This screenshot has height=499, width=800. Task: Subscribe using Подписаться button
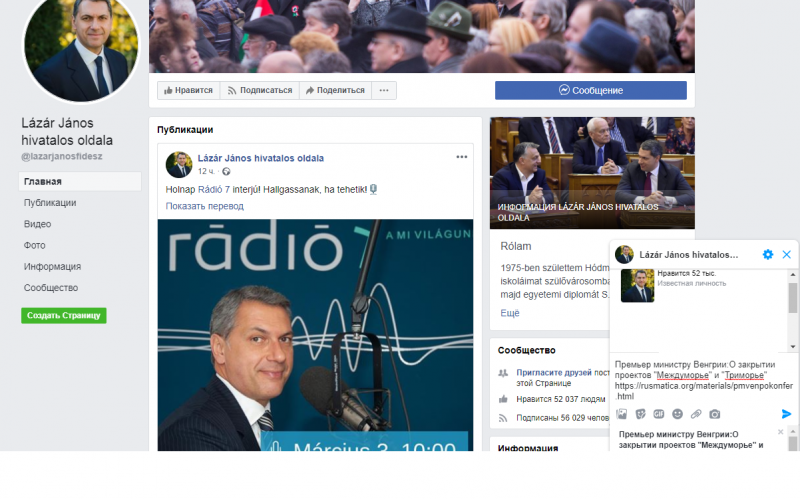tap(260, 90)
